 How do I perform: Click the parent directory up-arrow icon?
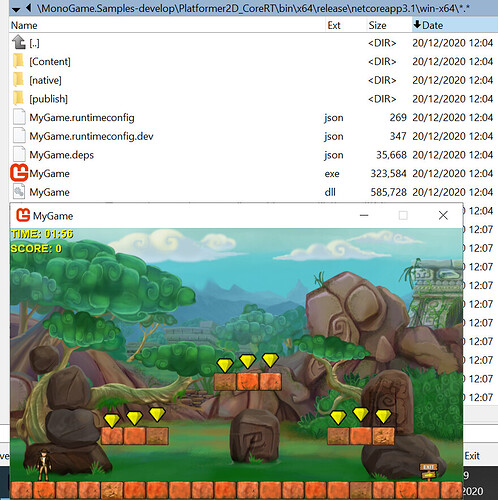19,42
